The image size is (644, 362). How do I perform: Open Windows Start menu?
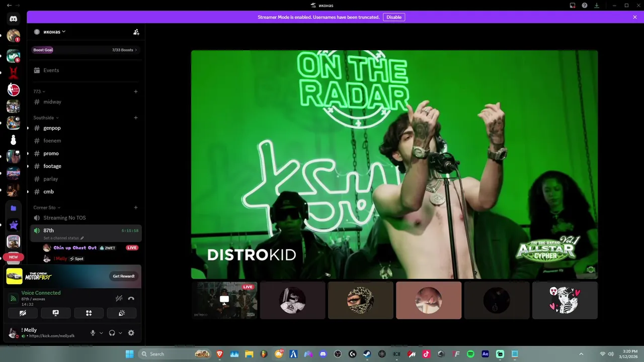(x=129, y=354)
